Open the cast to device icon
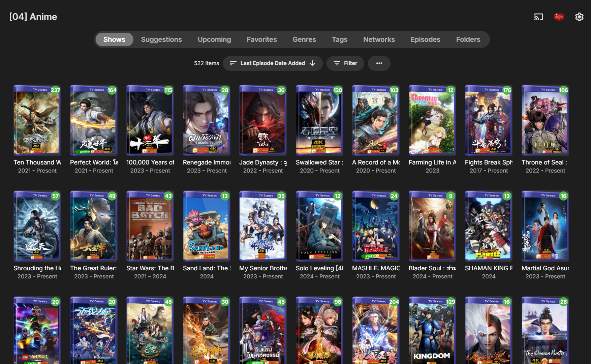The width and height of the screenshot is (591, 364). point(538,17)
